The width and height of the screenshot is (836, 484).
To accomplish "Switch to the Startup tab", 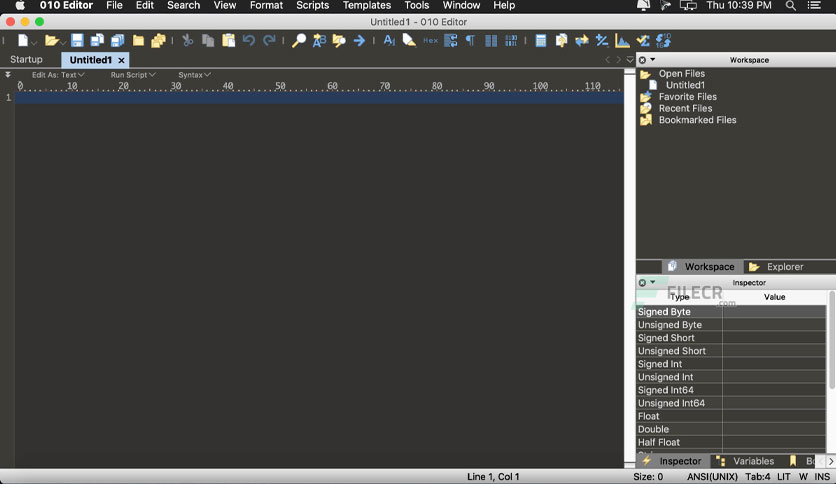I will point(26,60).
